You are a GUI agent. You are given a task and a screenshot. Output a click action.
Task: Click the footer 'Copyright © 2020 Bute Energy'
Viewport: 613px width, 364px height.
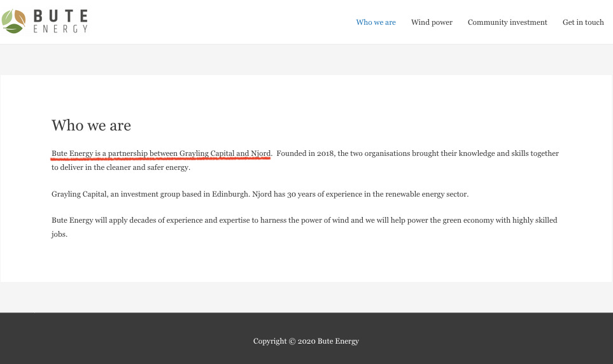[x=306, y=341]
